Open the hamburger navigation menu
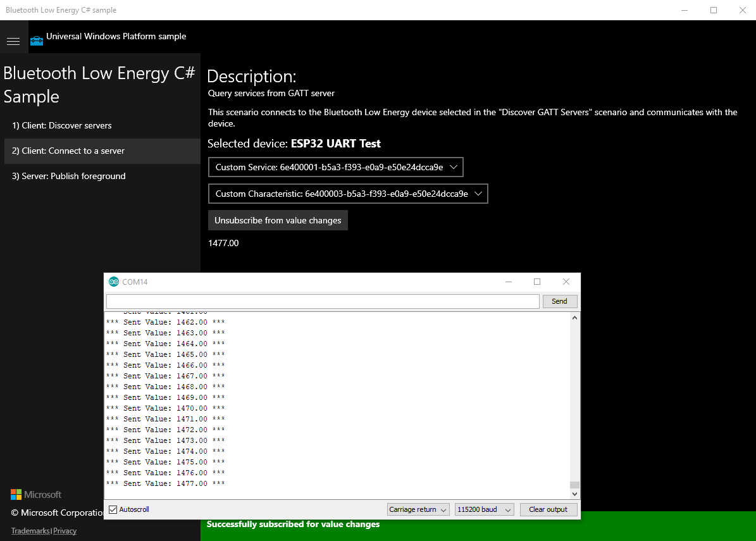 (13, 42)
